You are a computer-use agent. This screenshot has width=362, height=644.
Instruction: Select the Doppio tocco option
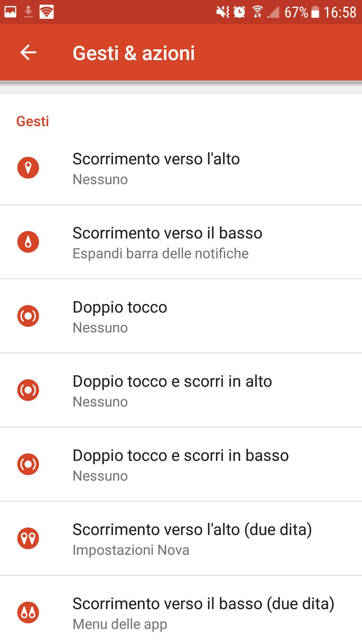pyautogui.click(x=120, y=307)
